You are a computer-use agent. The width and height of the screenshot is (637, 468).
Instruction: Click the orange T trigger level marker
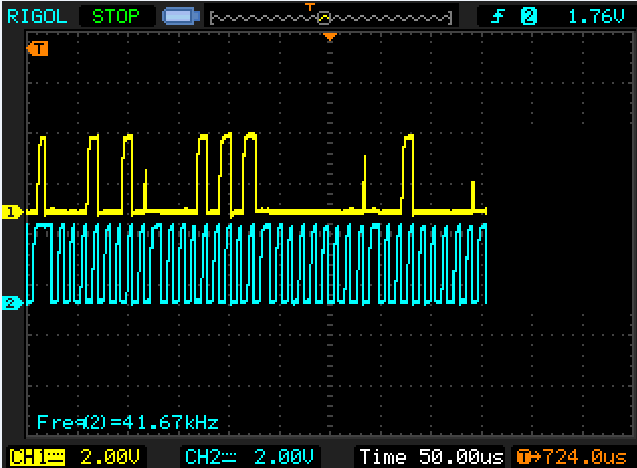[x=37, y=49]
